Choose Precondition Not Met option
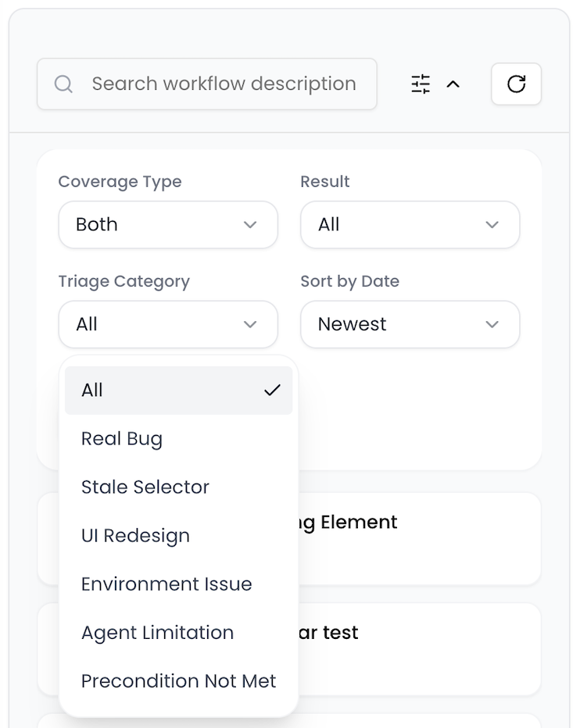The height and width of the screenshot is (728, 580). point(178,680)
